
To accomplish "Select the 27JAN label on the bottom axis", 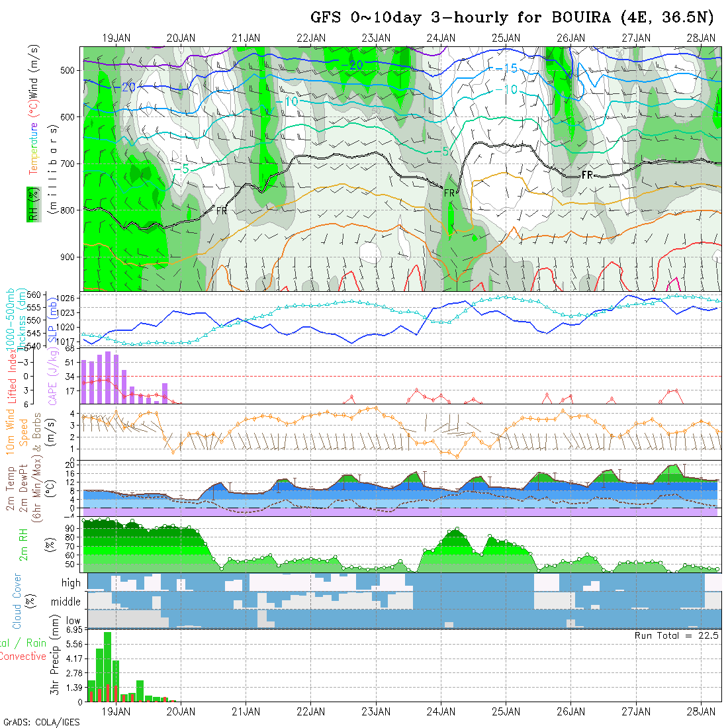I will coord(635,711).
